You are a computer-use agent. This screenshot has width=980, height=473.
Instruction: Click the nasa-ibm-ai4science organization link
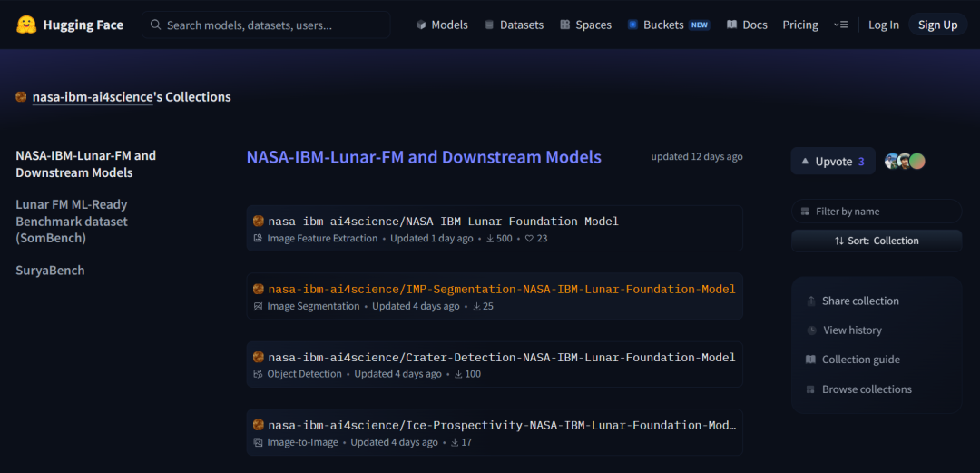93,97
